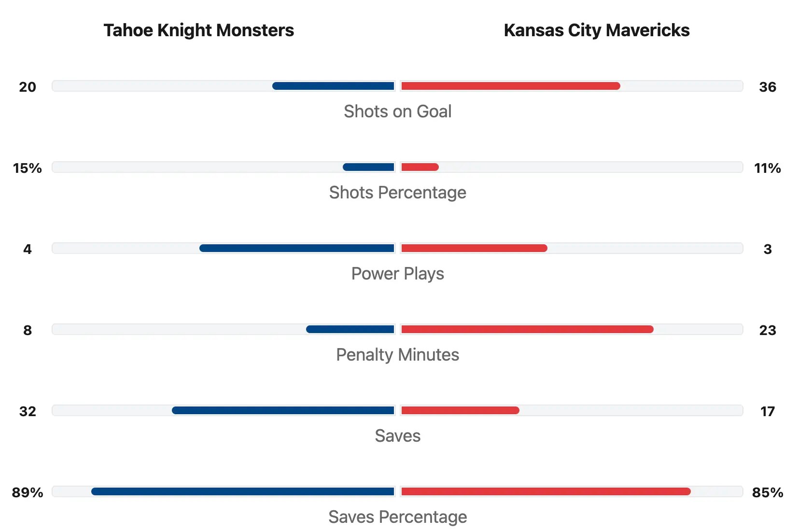Click the blue Penalty Minutes bar
798x532 pixels.
point(350,330)
